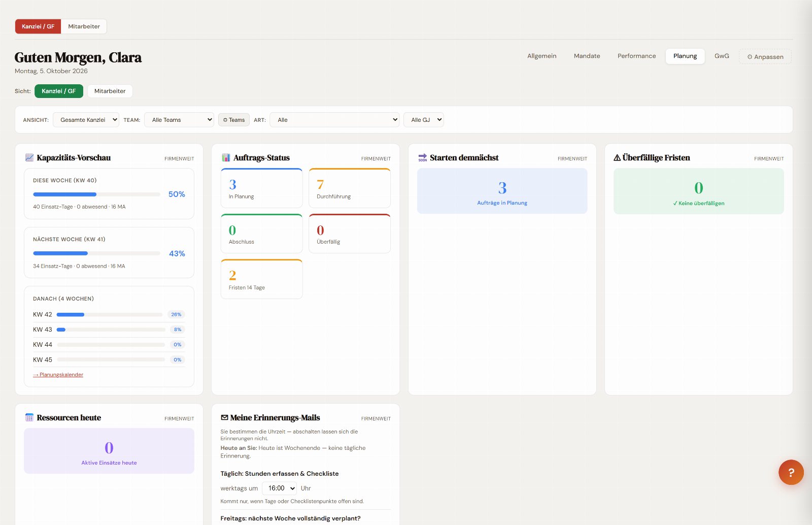Click the Diese Woche 50% progress bar

pyautogui.click(x=96, y=194)
